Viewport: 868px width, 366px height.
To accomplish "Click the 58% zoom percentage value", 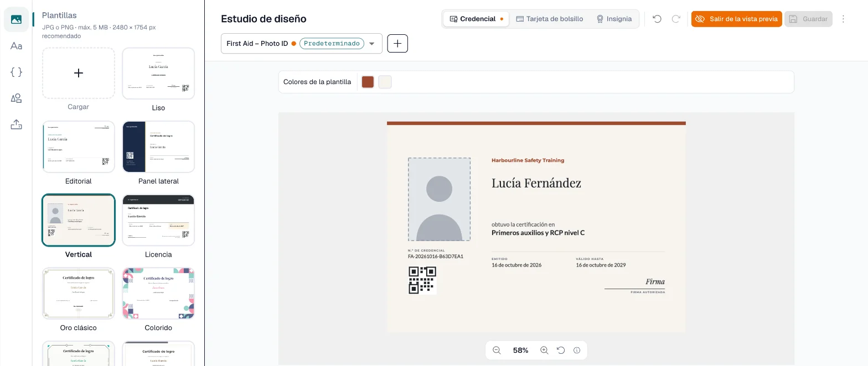I will pos(520,350).
